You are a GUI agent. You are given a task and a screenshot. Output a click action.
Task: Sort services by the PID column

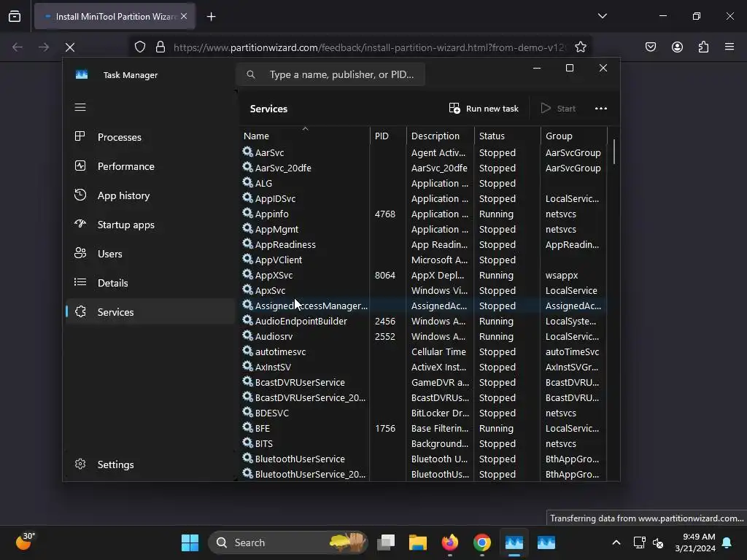[x=388, y=136]
